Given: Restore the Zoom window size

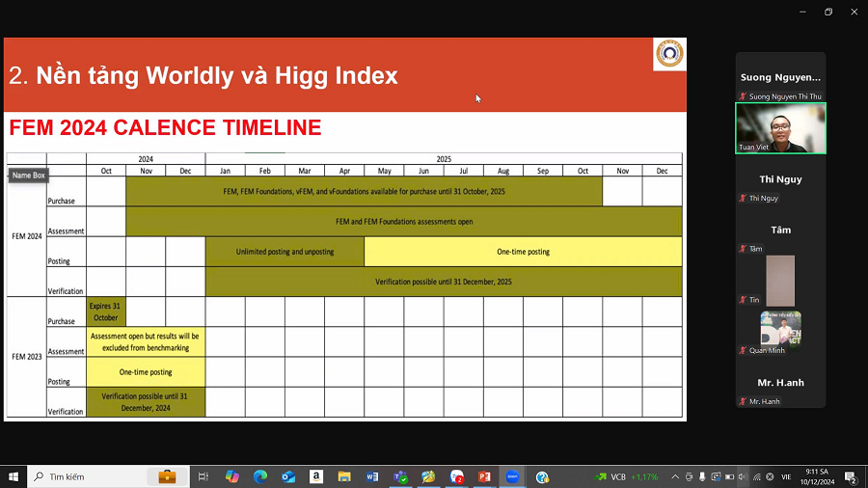Looking at the screenshot, I should (x=828, y=12).
